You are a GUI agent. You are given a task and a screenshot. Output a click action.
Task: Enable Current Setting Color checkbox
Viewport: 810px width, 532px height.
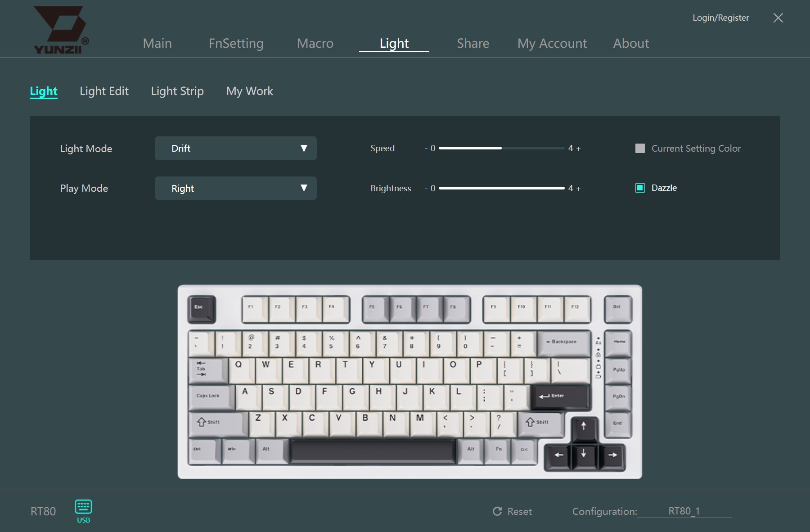click(x=640, y=148)
